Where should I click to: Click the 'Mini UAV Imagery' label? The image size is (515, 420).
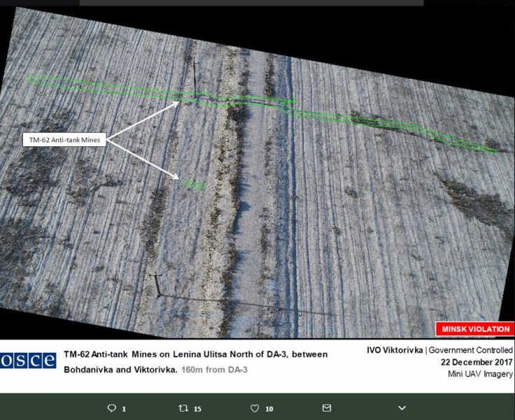point(480,374)
